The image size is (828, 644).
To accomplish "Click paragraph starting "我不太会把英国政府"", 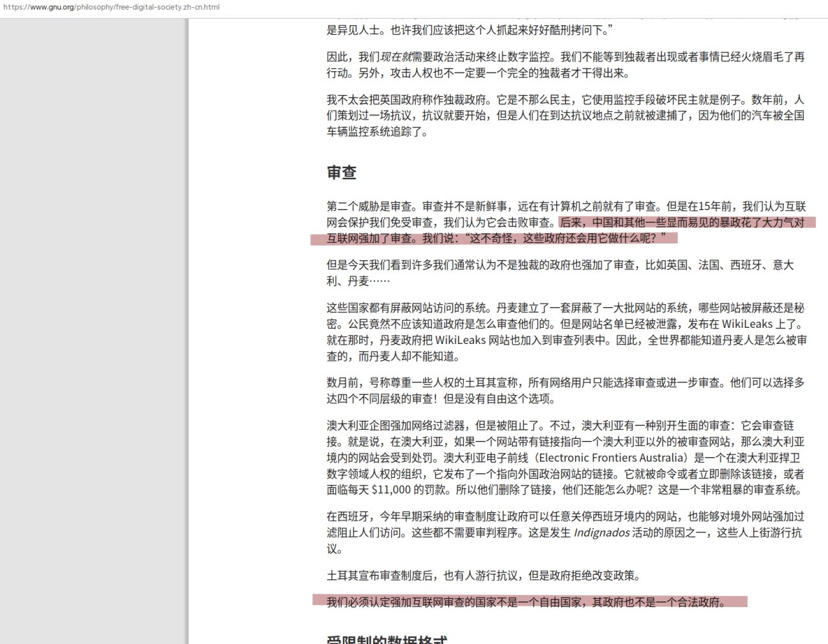I will [x=565, y=116].
